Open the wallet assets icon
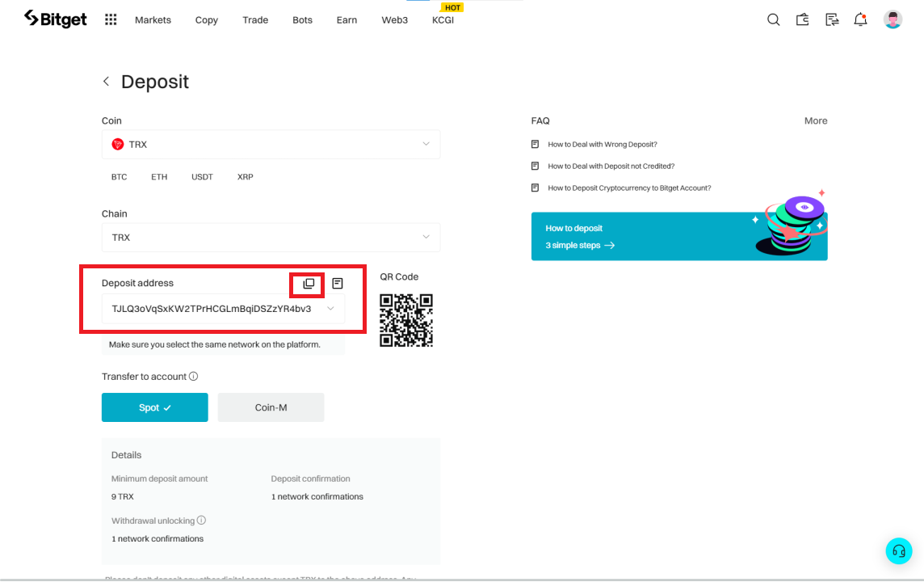Image resolution: width=924 pixels, height=582 pixels. [x=803, y=19]
